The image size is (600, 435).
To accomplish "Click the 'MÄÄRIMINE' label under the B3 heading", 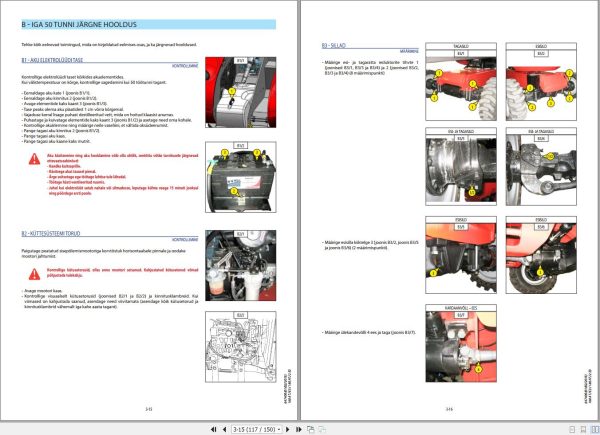I will (x=409, y=51).
